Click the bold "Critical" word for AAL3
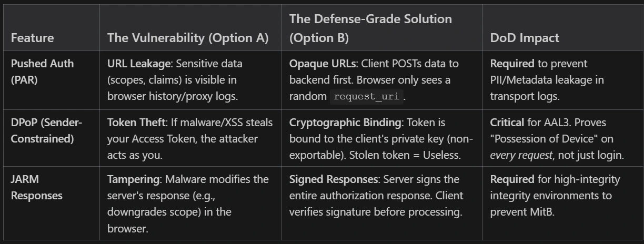Viewport: 644px width, 244px height. [507, 123]
